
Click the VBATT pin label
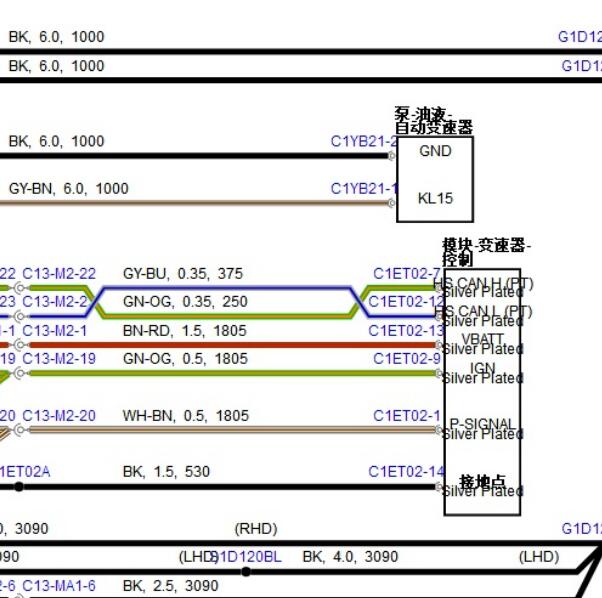[x=482, y=339]
